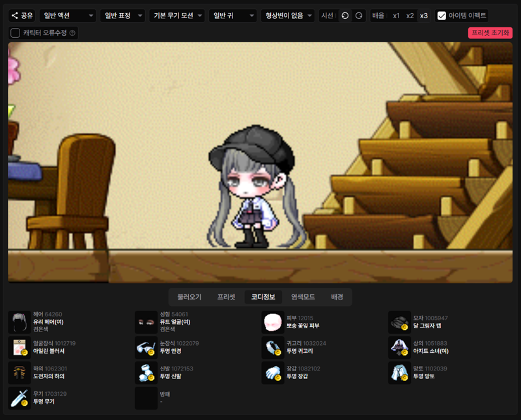Click the 헤어 hair item icon
The image size is (521, 420).
[20, 322]
